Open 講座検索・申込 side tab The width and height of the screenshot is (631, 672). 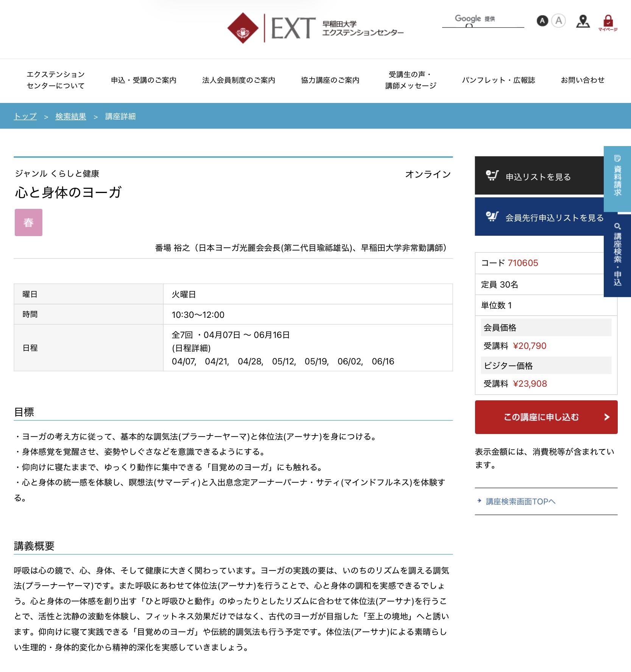617,255
